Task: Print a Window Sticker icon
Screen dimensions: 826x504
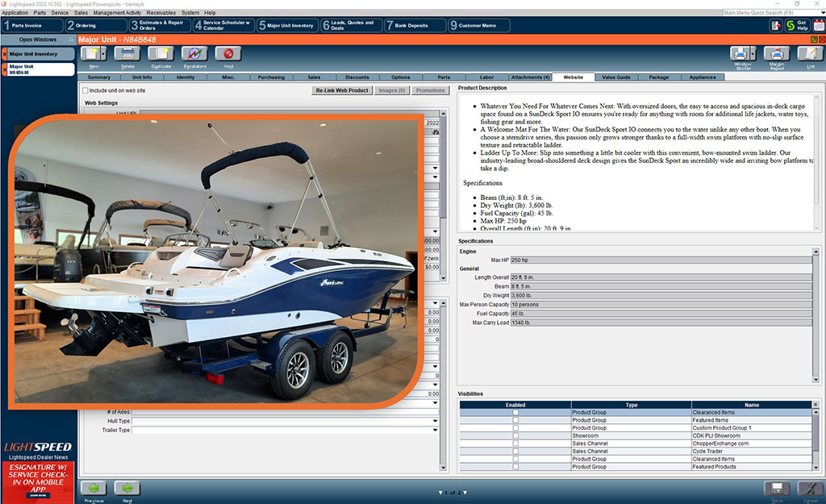Action: pos(740,54)
